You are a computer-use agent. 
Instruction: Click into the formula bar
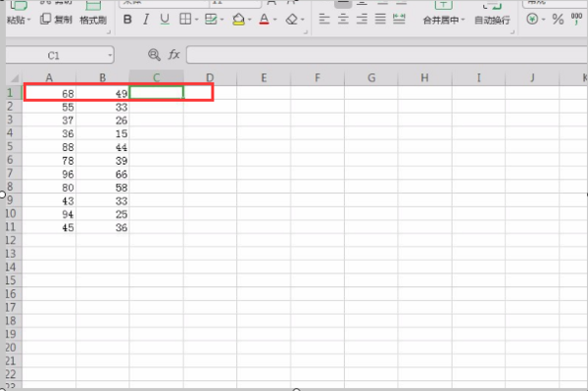click(x=387, y=55)
